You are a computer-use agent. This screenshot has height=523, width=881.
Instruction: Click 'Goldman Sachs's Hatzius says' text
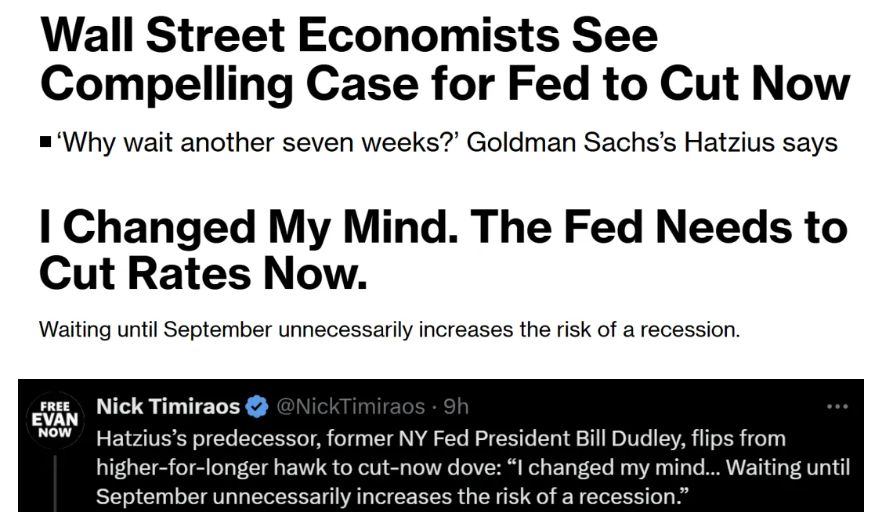coord(652,142)
